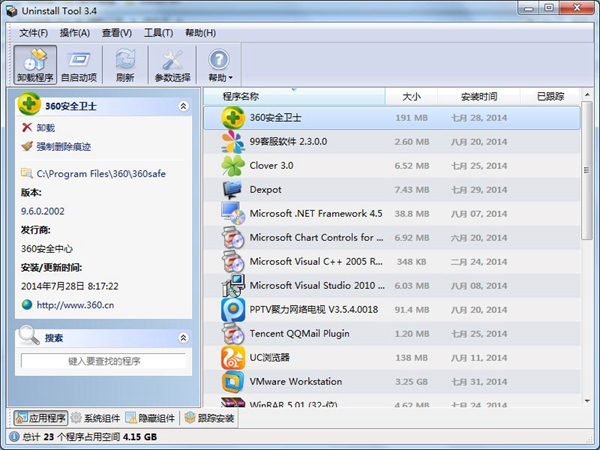Maximize the Uninstall Tool window
600x450 pixels.
point(549,8)
